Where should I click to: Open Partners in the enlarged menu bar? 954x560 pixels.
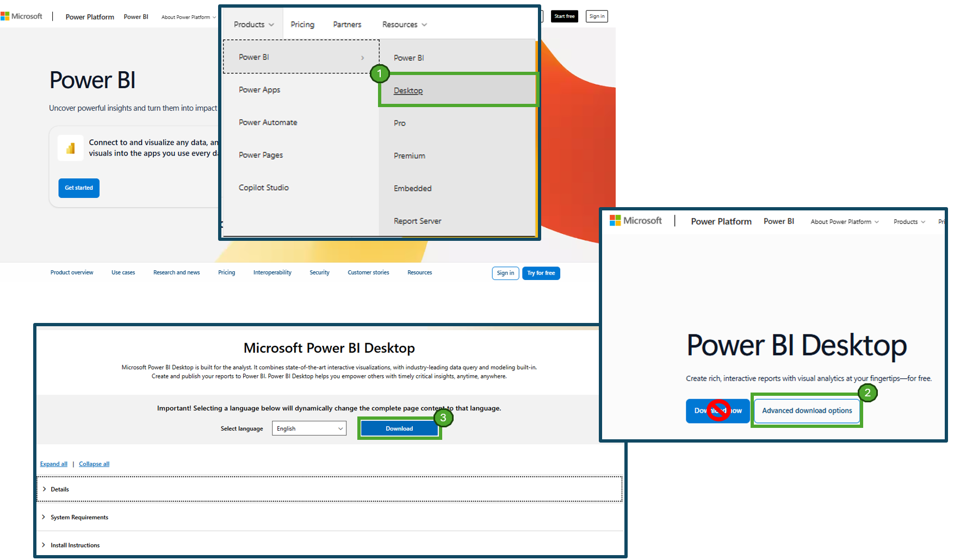point(347,24)
